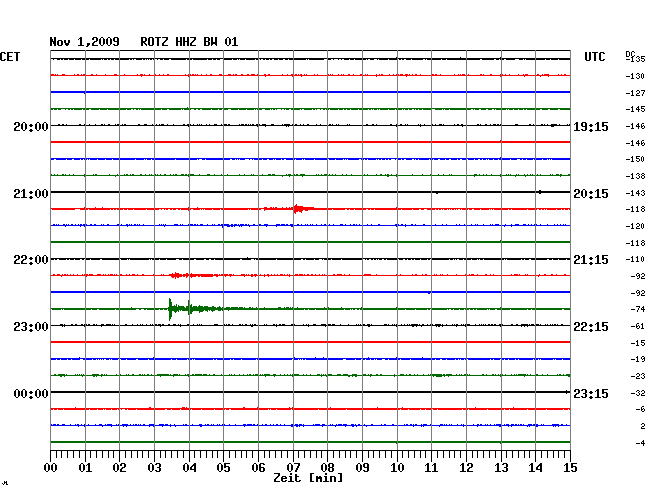Click the 'UTC' time zone label
Image resolution: width=650 pixels, height=494 pixels.
point(594,57)
